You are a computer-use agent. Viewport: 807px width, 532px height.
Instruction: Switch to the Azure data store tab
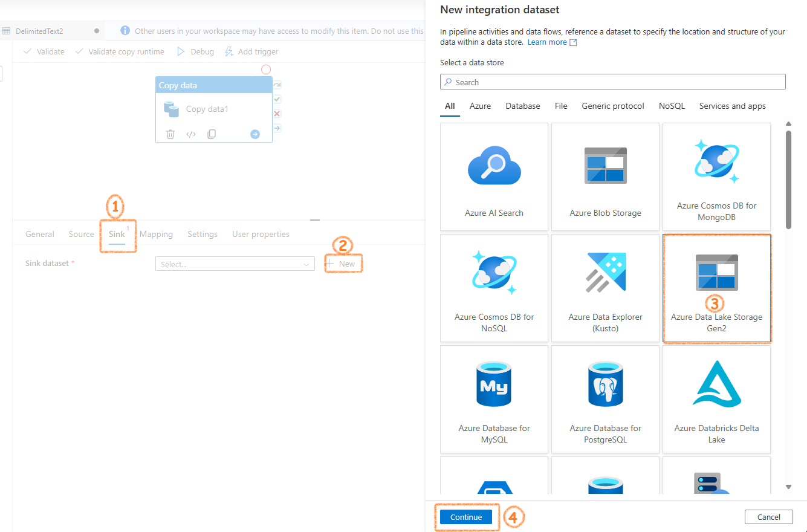(480, 106)
